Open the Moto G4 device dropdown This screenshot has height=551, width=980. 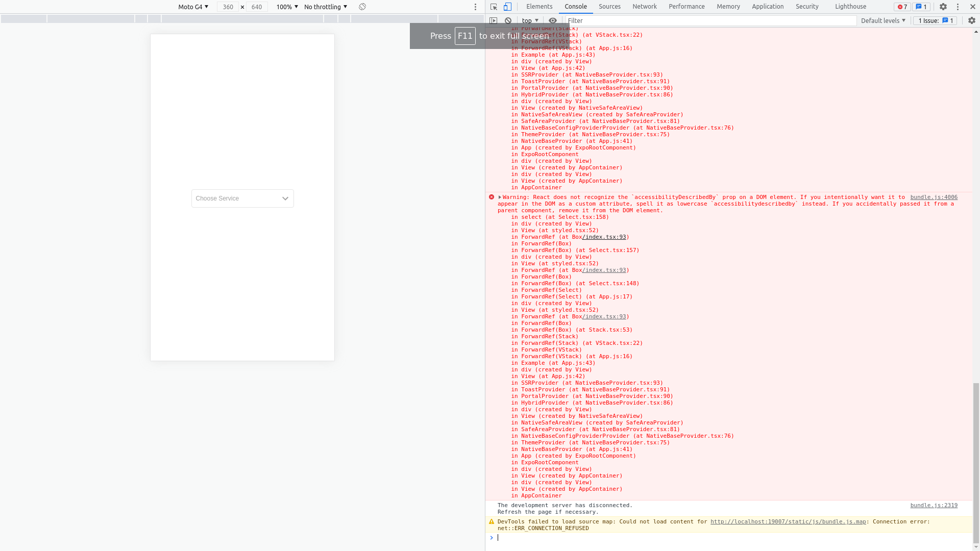click(192, 7)
